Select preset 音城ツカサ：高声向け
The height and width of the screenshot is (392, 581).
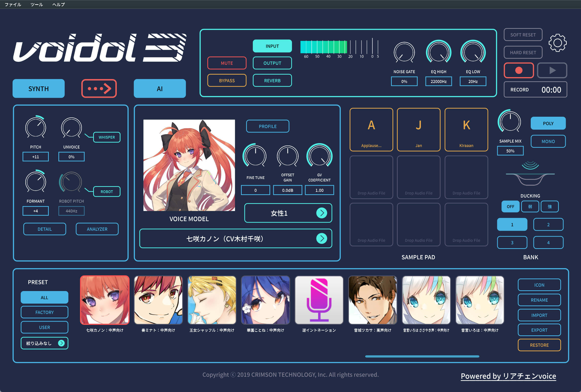point(373,300)
